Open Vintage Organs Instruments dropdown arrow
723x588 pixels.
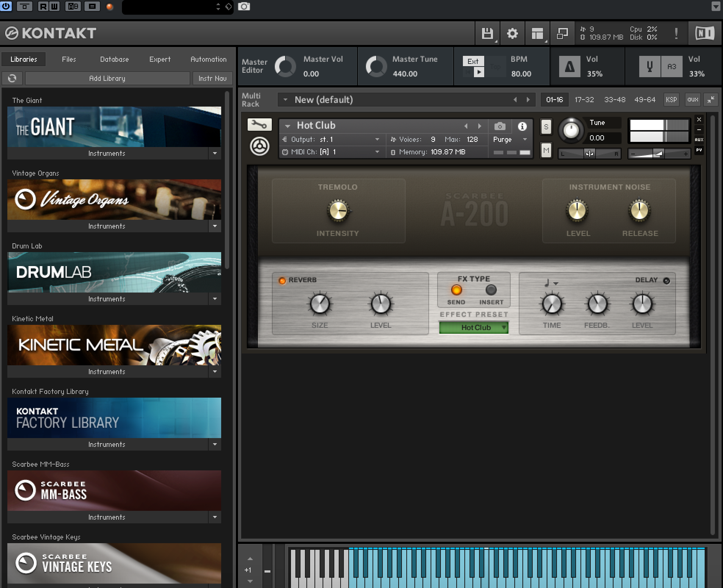(215, 226)
